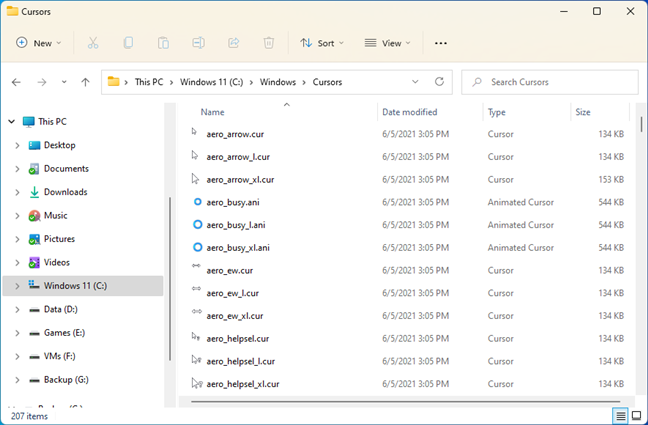Navigate to Windows 11 (C:) breadcrumb
This screenshot has width=648, height=425.
click(x=211, y=82)
